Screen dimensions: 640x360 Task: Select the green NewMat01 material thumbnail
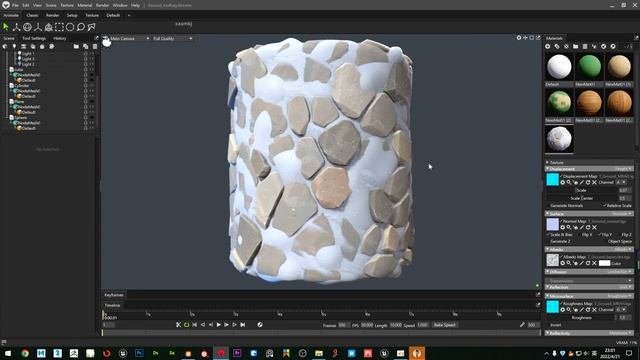pyautogui.click(x=589, y=67)
